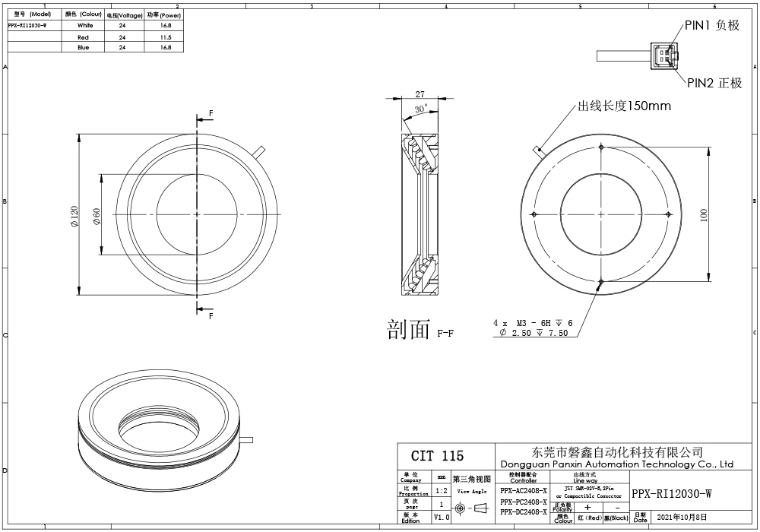
Task: Click the CIT 115 title block cell
Action: 437,456
